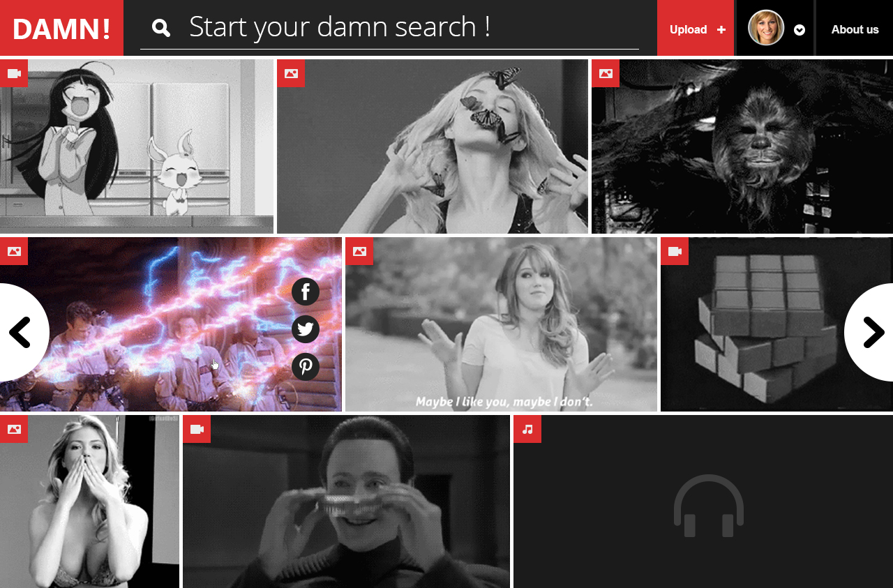Click video badge on man with visor tile

197,429
